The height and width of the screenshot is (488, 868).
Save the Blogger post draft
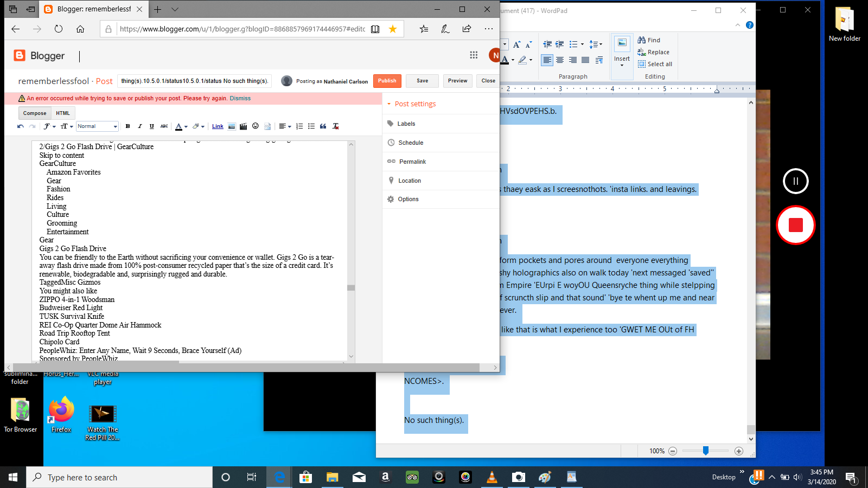(x=423, y=81)
